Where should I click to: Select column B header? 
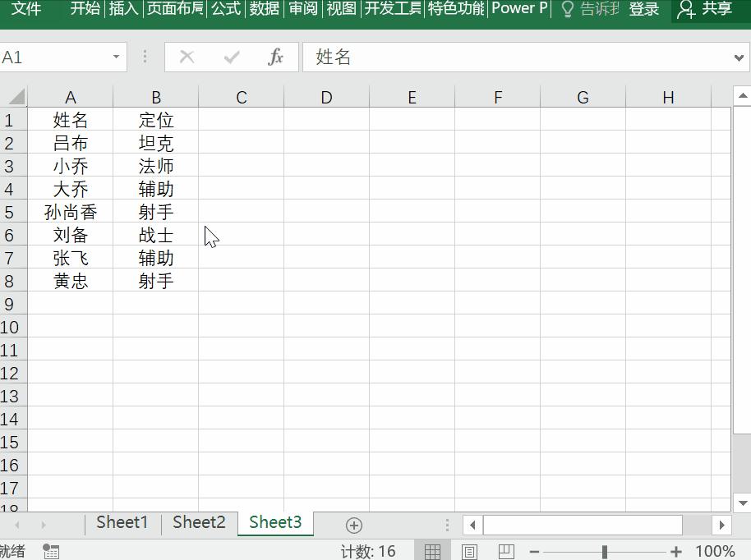[155, 97]
